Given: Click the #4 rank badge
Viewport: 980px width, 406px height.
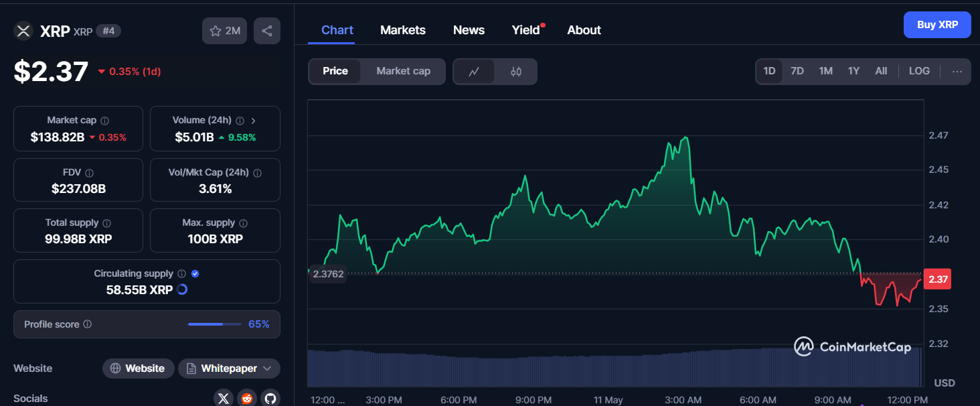Looking at the screenshot, I should pyautogui.click(x=108, y=31).
